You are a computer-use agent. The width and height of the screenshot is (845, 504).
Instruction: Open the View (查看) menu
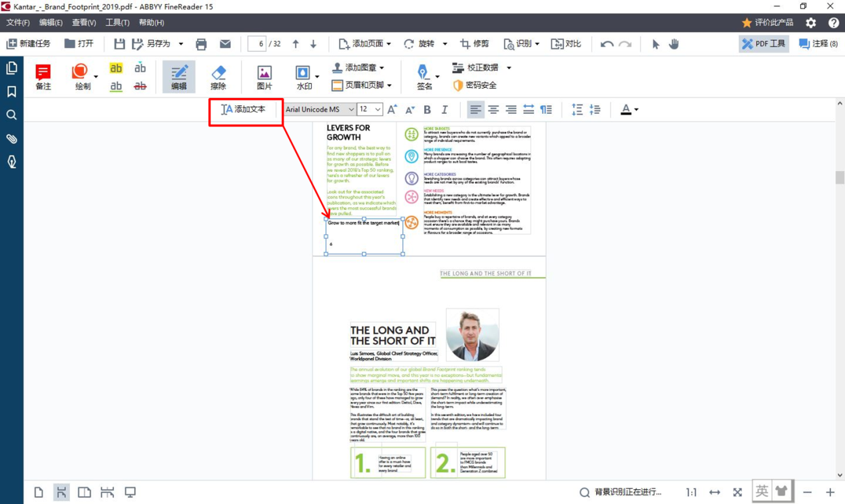tap(84, 23)
